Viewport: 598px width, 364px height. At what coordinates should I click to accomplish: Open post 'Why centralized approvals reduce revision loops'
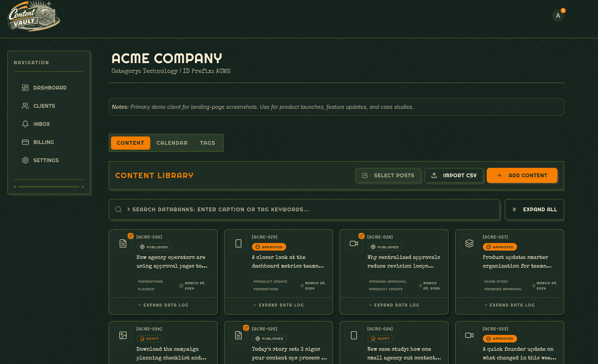pyautogui.click(x=404, y=262)
